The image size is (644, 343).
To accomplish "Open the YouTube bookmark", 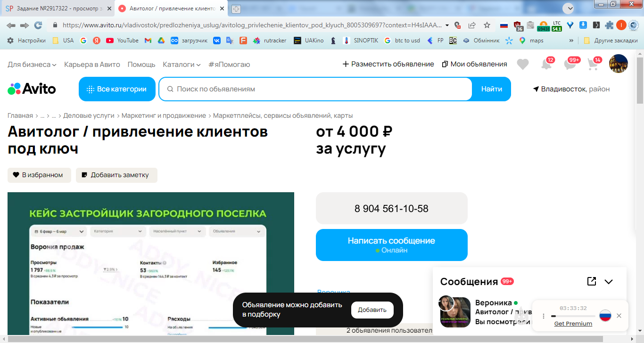I will [123, 41].
